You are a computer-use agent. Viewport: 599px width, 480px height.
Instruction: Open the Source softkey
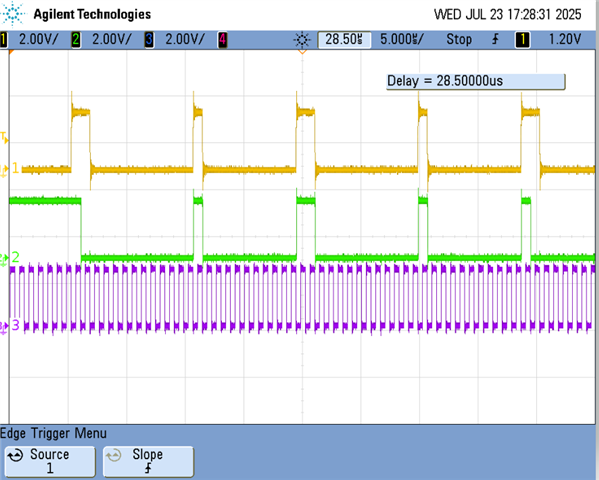click(x=50, y=462)
